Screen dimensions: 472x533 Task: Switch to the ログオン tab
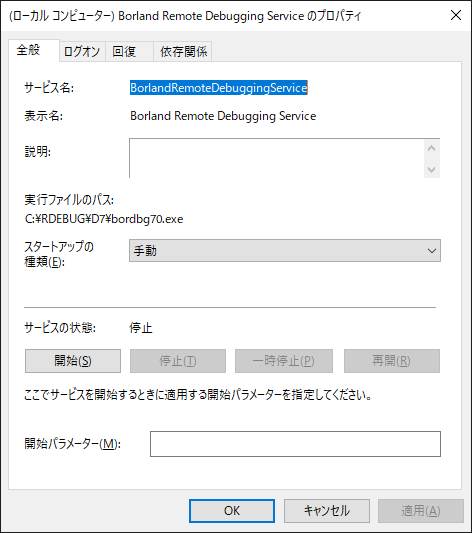click(82, 52)
